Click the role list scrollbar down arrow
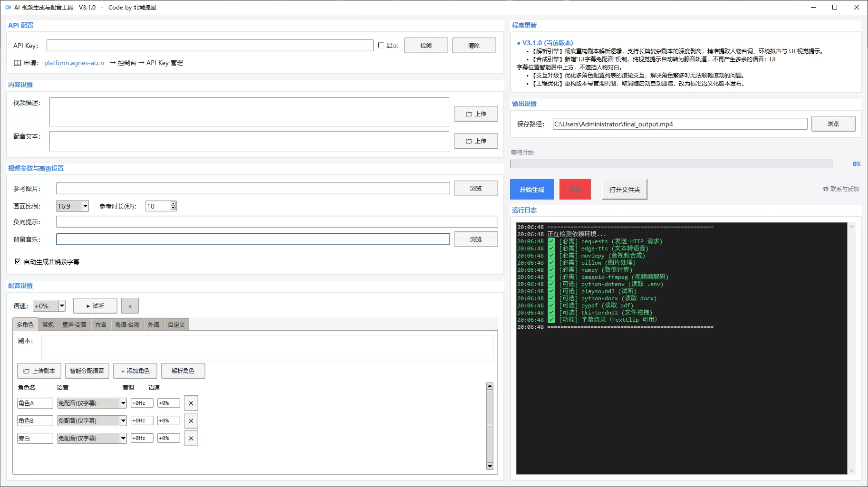 490,466
